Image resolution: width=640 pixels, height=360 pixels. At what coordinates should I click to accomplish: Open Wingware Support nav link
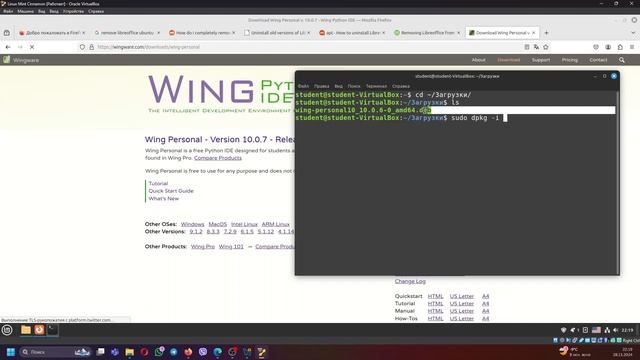click(x=541, y=60)
